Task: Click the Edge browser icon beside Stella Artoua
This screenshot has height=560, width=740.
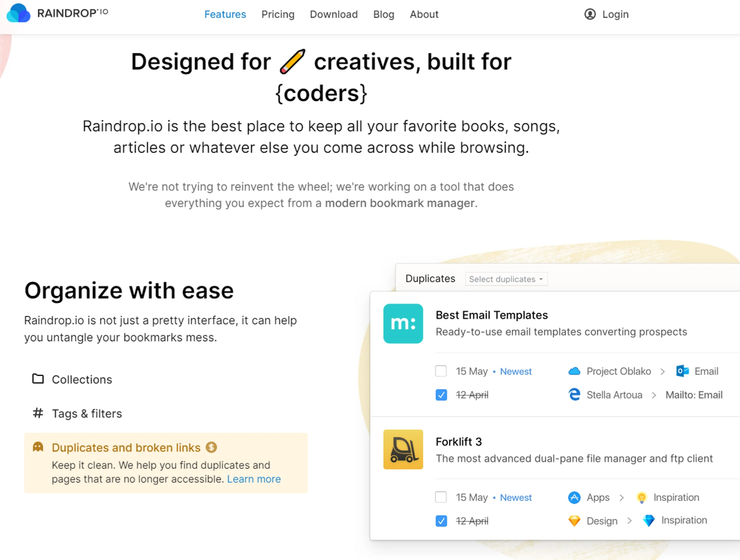Action: pyautogui.click(x=574, y=395)
